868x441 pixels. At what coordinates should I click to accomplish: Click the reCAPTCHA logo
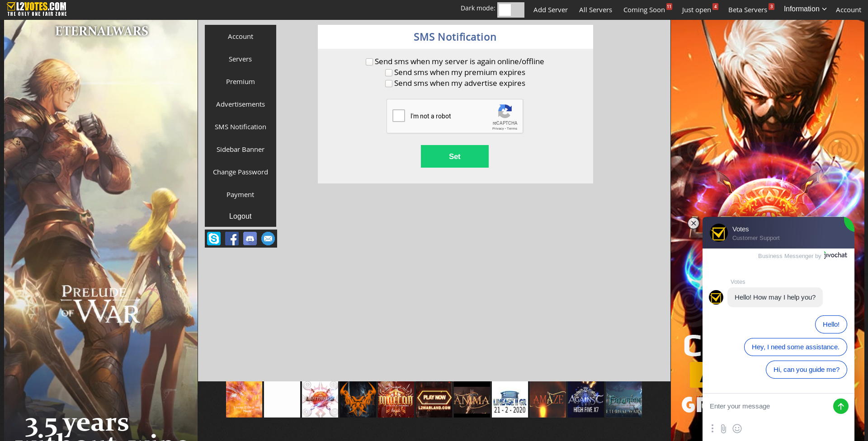[505, 112]
